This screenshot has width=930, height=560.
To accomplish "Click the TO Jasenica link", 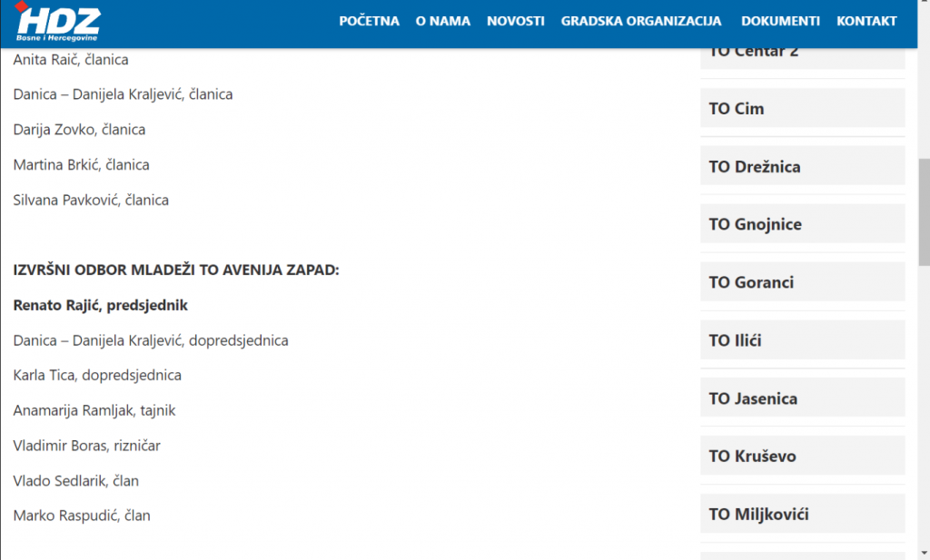I will click(753, 398).
